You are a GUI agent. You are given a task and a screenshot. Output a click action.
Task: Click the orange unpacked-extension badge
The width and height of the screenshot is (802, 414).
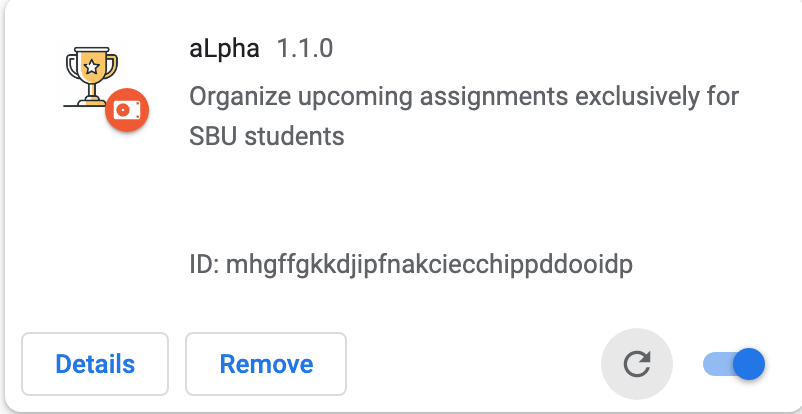[x=127, y=110]
